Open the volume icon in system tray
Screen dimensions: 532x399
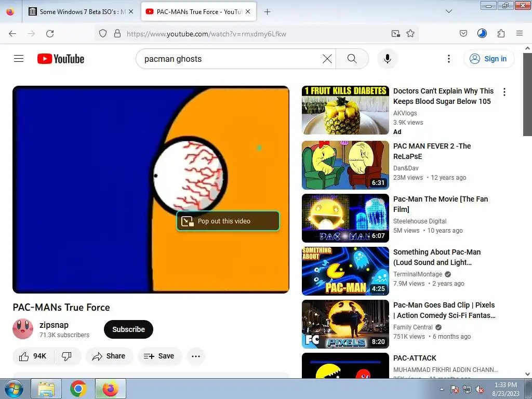pos(480,390)
